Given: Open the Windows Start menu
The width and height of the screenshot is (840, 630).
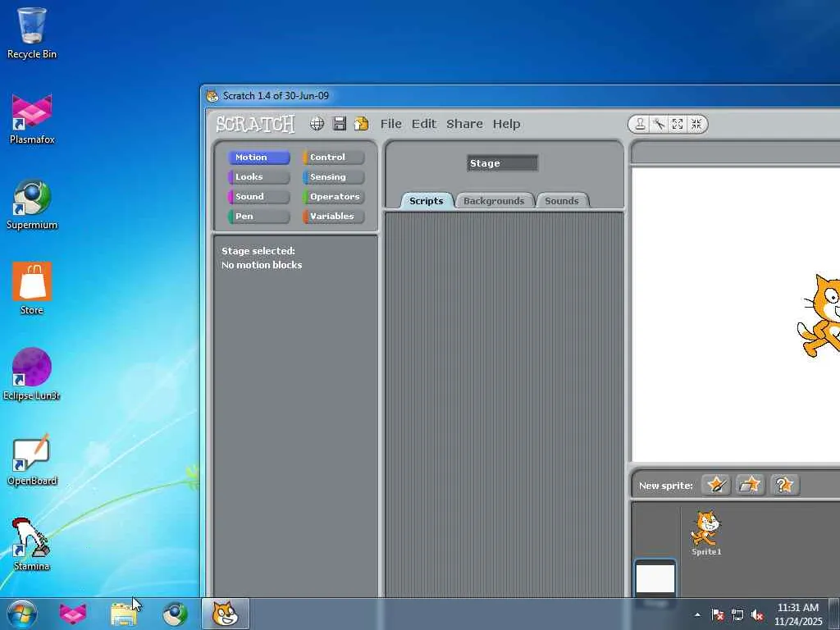Looking at the screenshot, I should (x=22, y=614).
